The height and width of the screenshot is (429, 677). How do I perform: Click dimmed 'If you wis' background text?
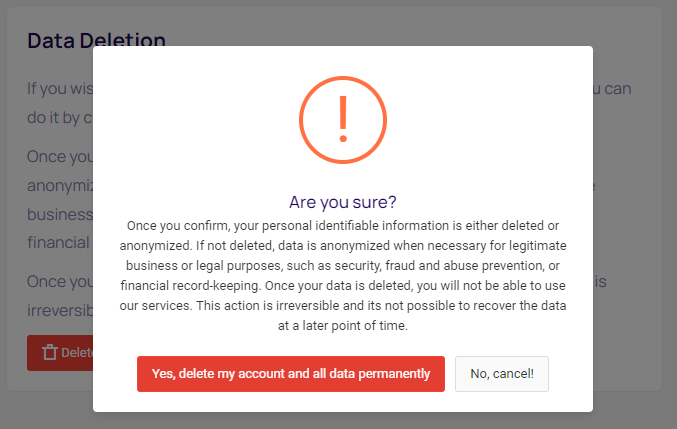coord(60,88)
